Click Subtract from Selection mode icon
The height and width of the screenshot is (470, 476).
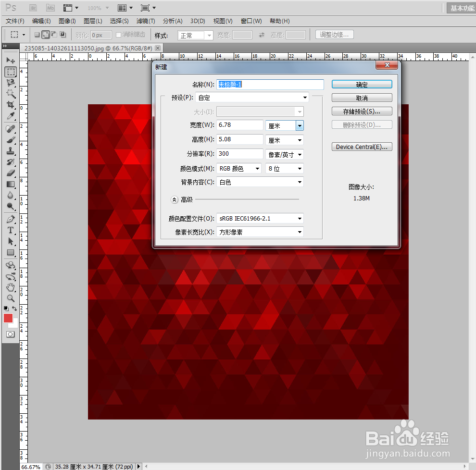click(54, 34)
